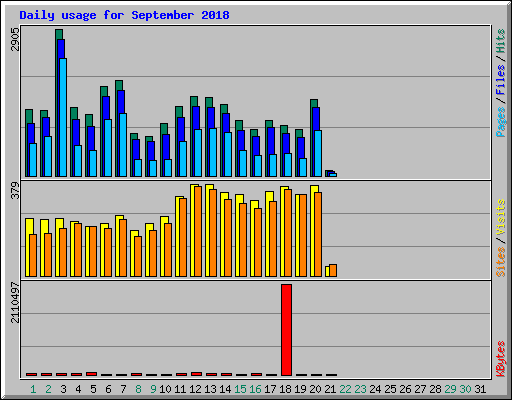Click the 2110497 KBytes axis value

[x=15, y=303]
